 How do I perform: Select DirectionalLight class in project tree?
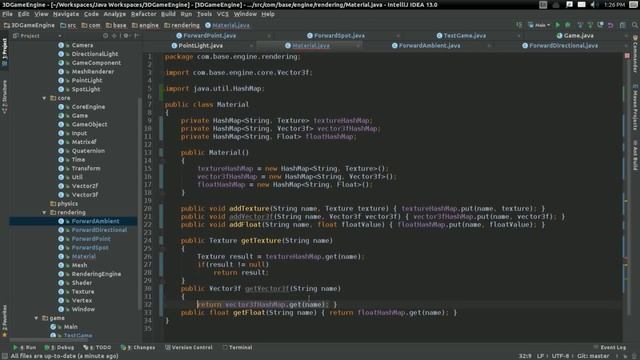click(95, 54)
